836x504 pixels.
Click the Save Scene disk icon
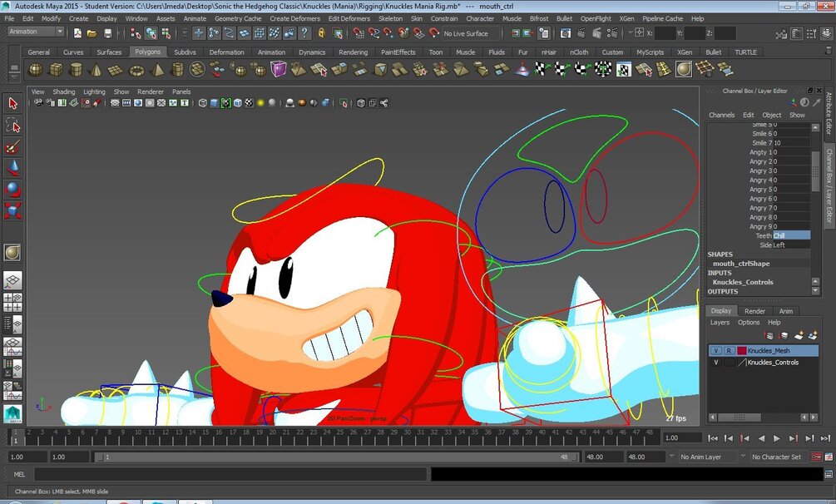[107, 33]
